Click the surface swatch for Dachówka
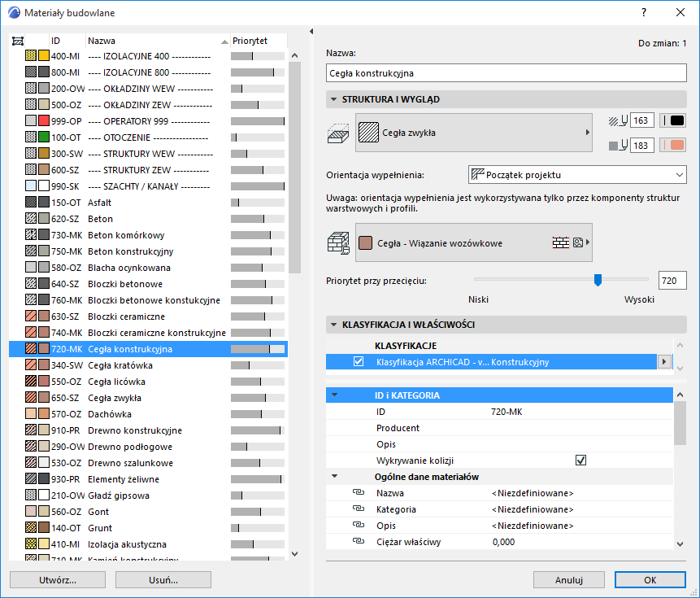This screenshot has width=700, height=598. 44,414
